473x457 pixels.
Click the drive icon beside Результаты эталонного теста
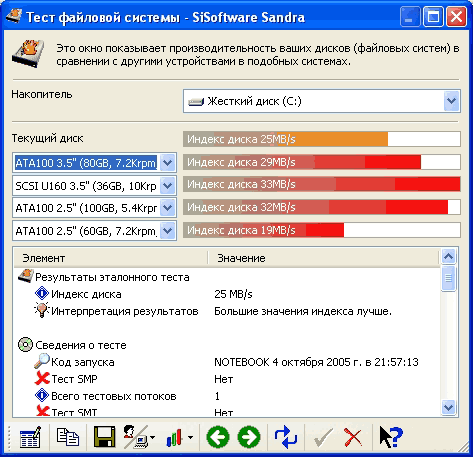(x=26, y=276)
